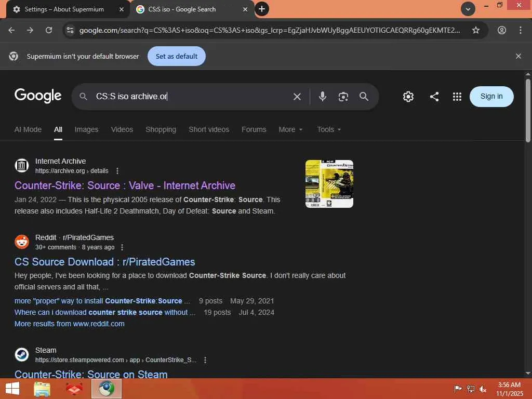The height and width of the screenshot is (399, 532).
Task: Go back to the previous page
Action: (11, 30)
